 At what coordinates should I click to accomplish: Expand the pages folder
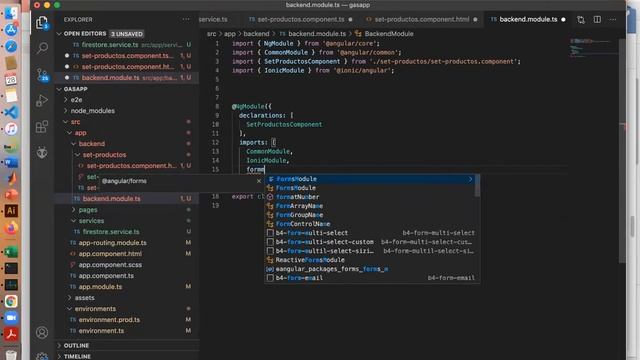click(x=74, y=210)
